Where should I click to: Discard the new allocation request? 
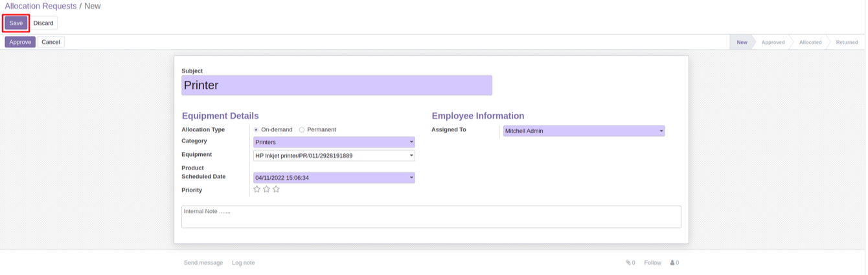point(43,23)
